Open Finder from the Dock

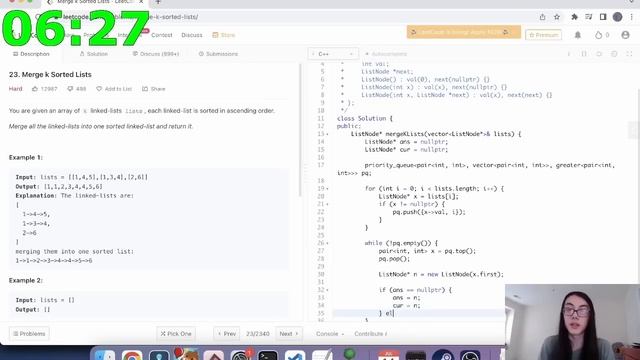[x=104, y=355]
